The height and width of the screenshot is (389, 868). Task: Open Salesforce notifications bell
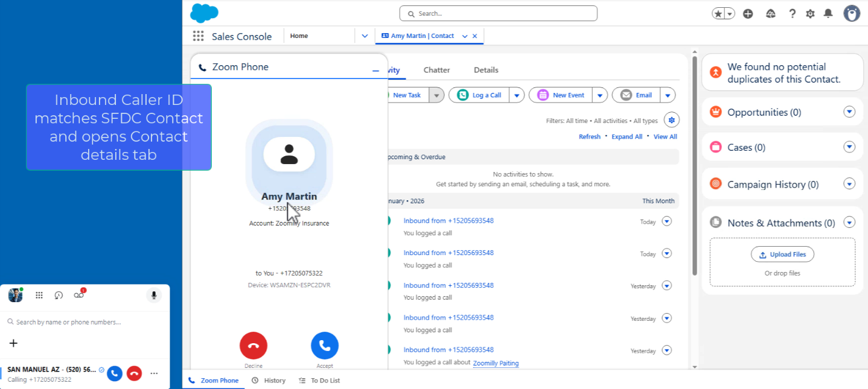[x=828, y=13]
